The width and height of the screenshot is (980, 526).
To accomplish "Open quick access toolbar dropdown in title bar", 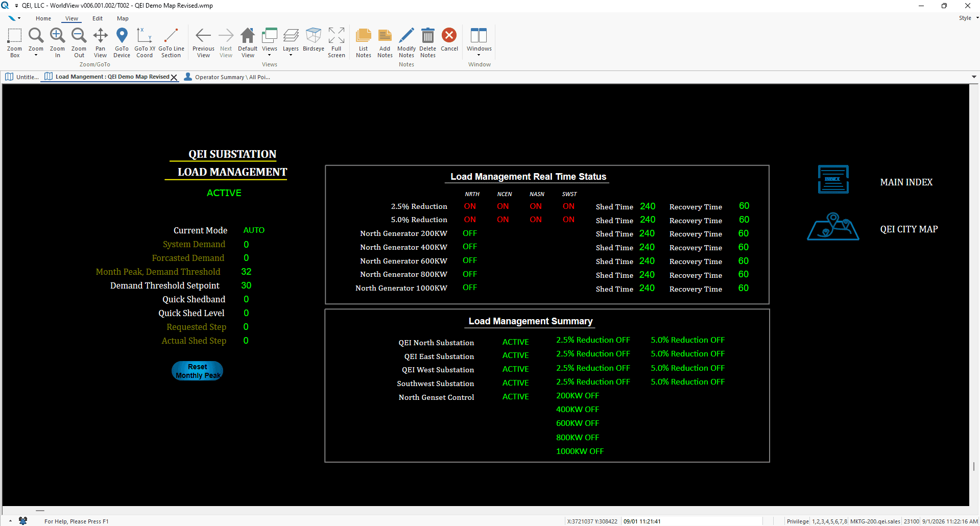I will point(16,6).
